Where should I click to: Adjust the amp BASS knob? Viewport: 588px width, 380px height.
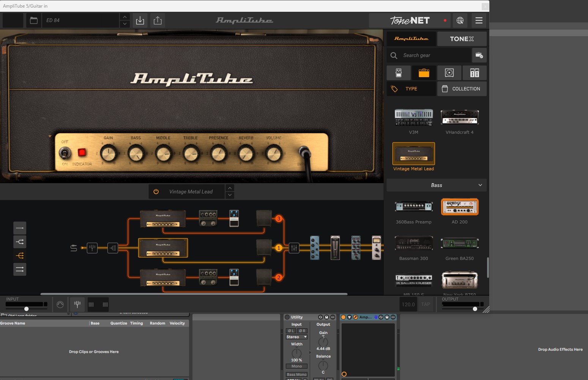pos(136,154)
